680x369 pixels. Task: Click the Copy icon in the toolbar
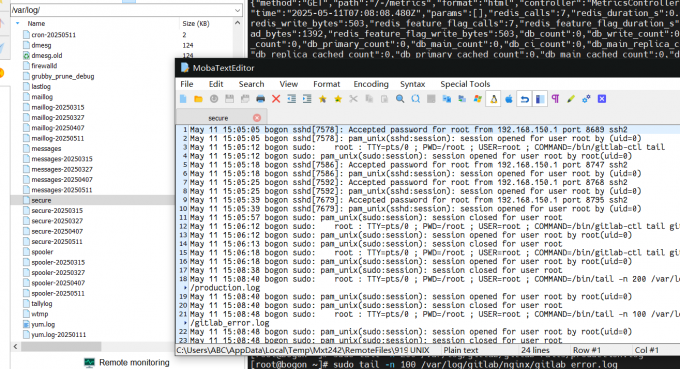(369, 99)
